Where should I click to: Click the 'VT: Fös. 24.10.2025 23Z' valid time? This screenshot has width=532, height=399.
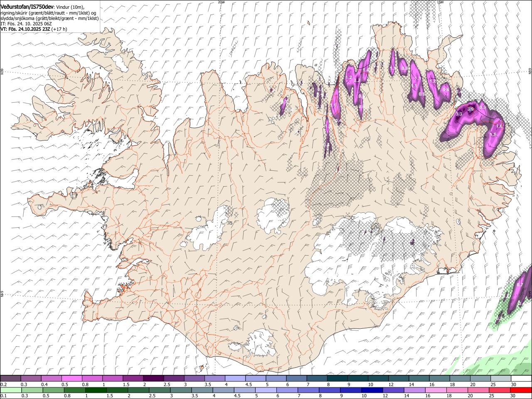pos(26,29)
